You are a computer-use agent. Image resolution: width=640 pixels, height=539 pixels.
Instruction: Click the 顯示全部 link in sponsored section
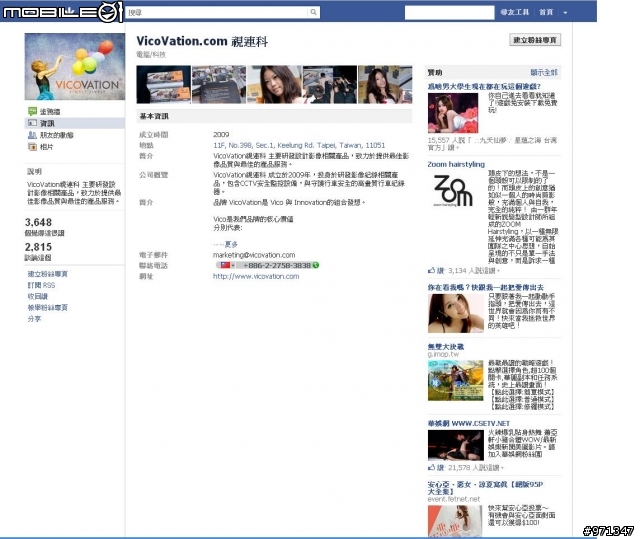click(x=544, y=72)
